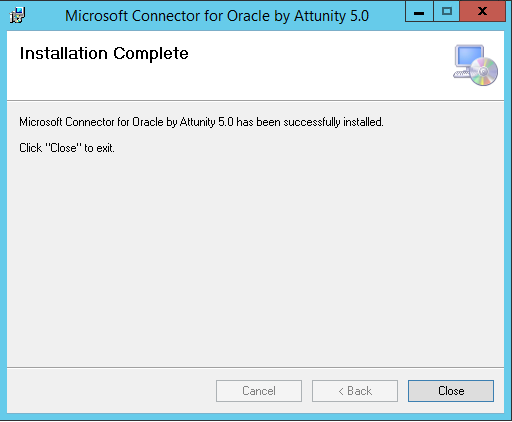The width and height of the screenshot is (512, 422).
Task: Click the blue monitor in the header graphic
Action: [x=470, y=56]
